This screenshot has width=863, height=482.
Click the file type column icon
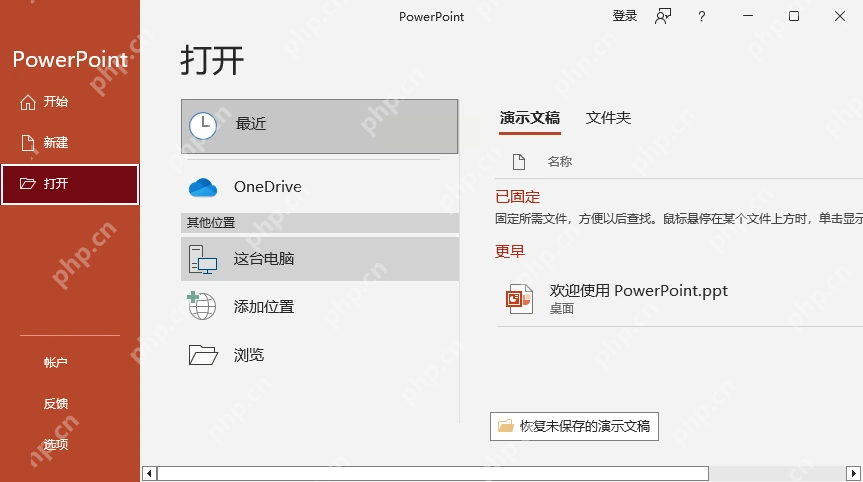click(x=518, y=162)
